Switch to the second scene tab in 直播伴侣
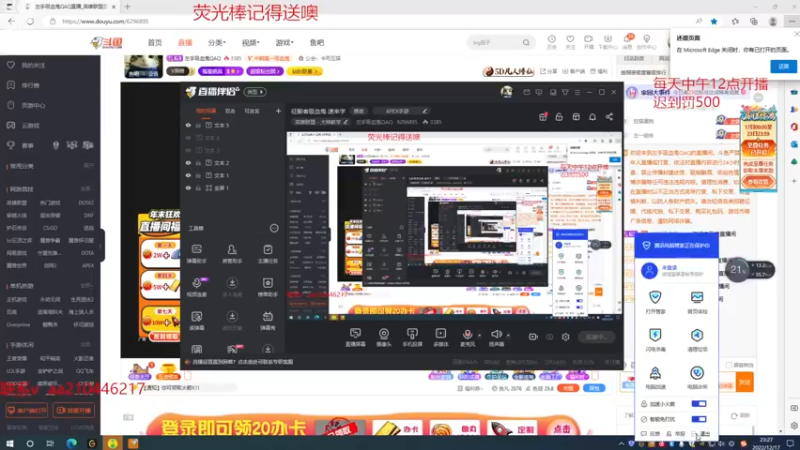The height and width of the screenshot is (450, 800). (x=230, y=111)
